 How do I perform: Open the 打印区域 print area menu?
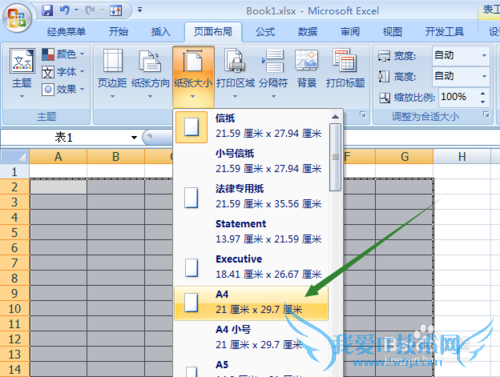pos(235,74)
